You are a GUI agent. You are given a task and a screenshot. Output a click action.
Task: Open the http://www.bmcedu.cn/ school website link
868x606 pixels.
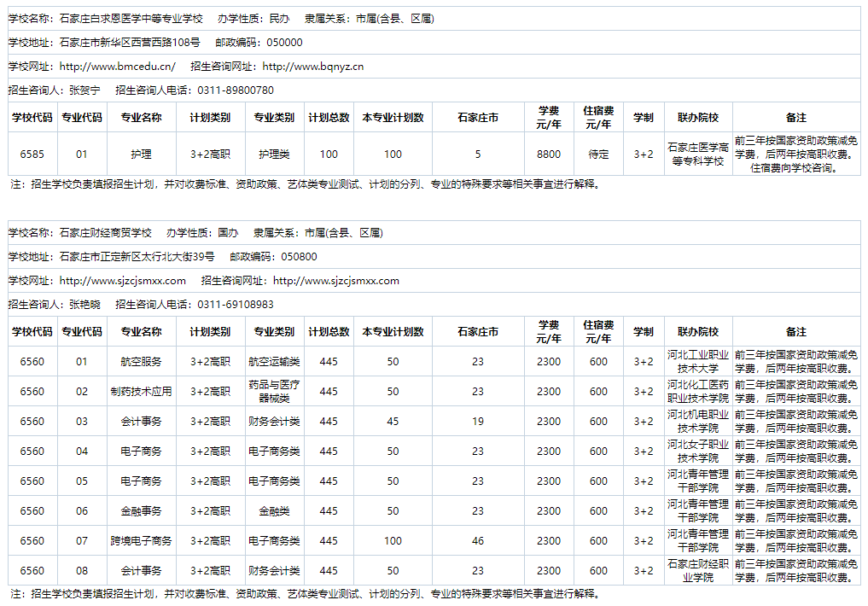coord(117,67)
